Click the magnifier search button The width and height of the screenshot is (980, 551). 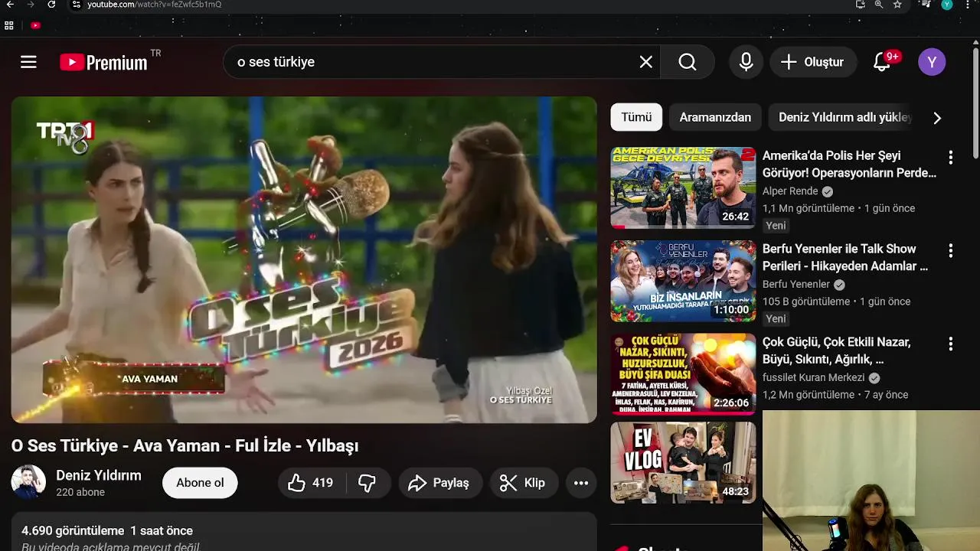pos(688,62)
